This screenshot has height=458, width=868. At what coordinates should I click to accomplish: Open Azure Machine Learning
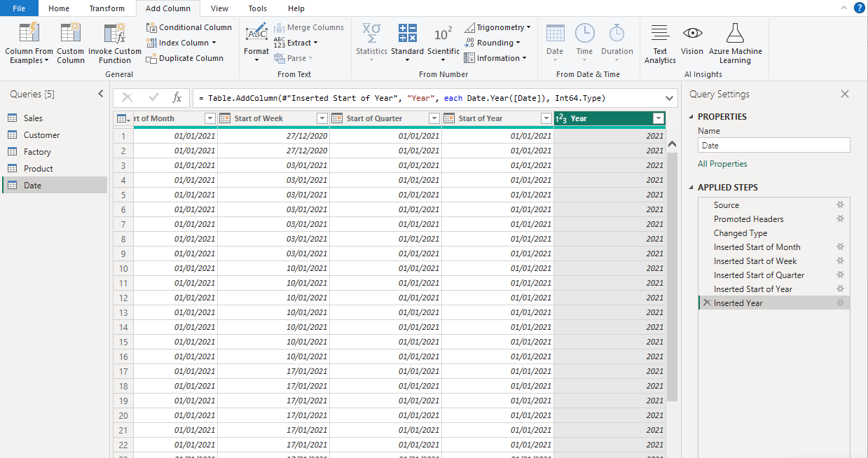[736, 43]
